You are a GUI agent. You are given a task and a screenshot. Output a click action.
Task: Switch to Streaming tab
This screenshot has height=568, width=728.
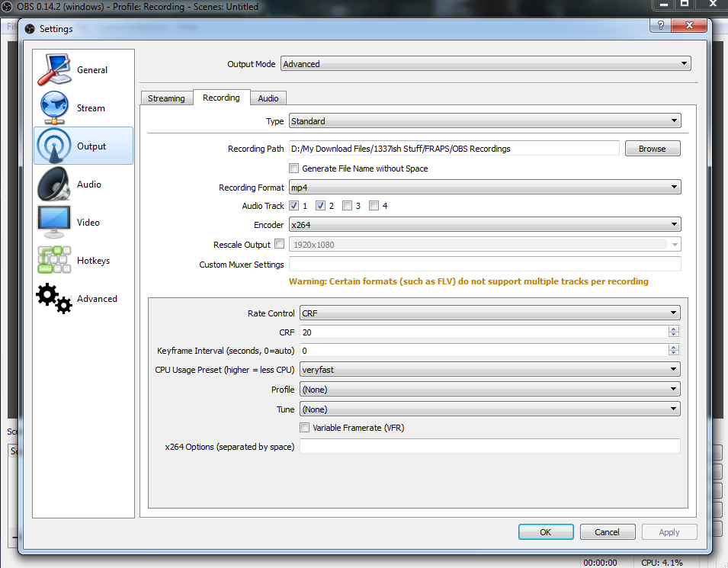click(x=166, y=98)
